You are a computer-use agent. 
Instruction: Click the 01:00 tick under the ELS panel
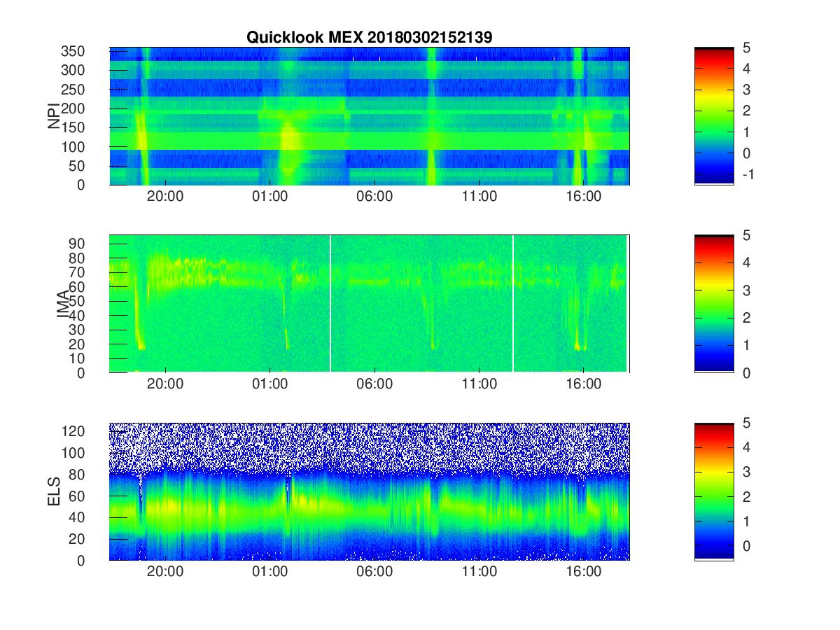pos(269,572)
